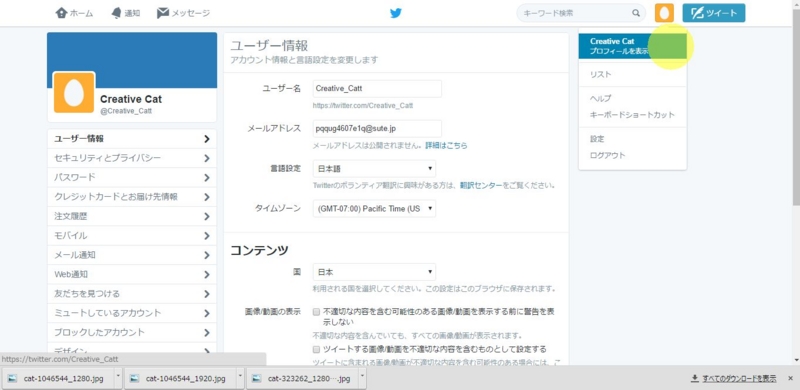Image resolution: width=800 pixels, height=390 pixels.
Task: Open クレジットカードとお届け先情報 settings
Action: point(132,197)
